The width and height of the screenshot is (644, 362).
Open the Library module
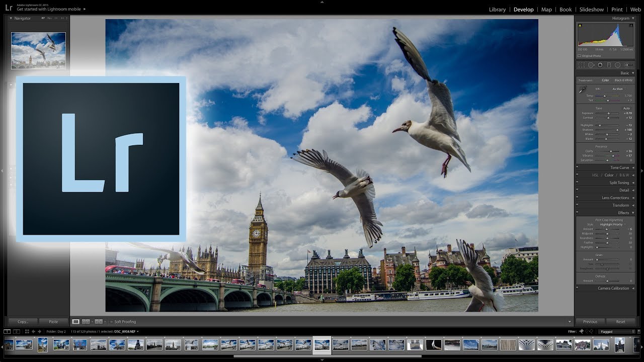tap(497, 10)
